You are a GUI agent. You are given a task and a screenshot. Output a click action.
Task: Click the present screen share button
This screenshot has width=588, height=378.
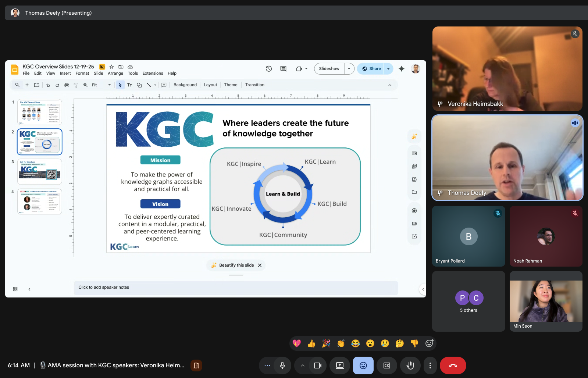pos(340,365)
